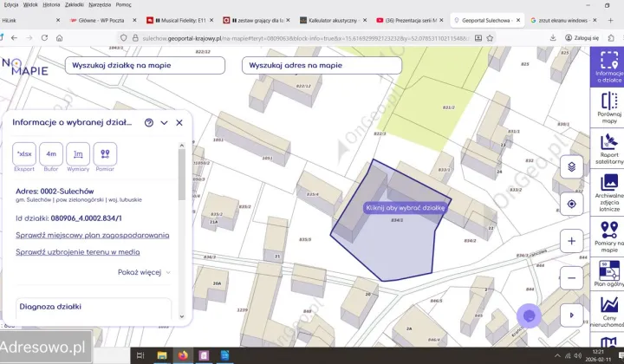Open the purple chat bubble
This screenshot has width=624, height=364.
tap(529, 316)
